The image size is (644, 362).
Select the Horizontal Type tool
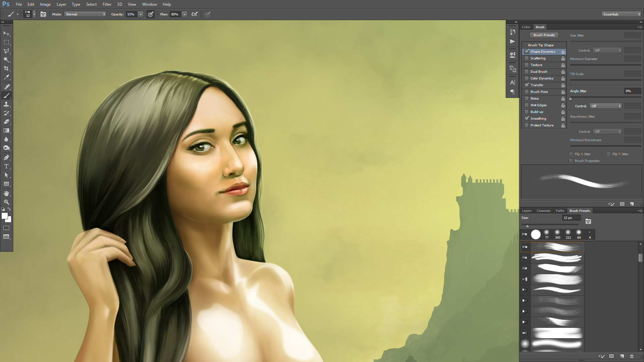click(6, 166)
